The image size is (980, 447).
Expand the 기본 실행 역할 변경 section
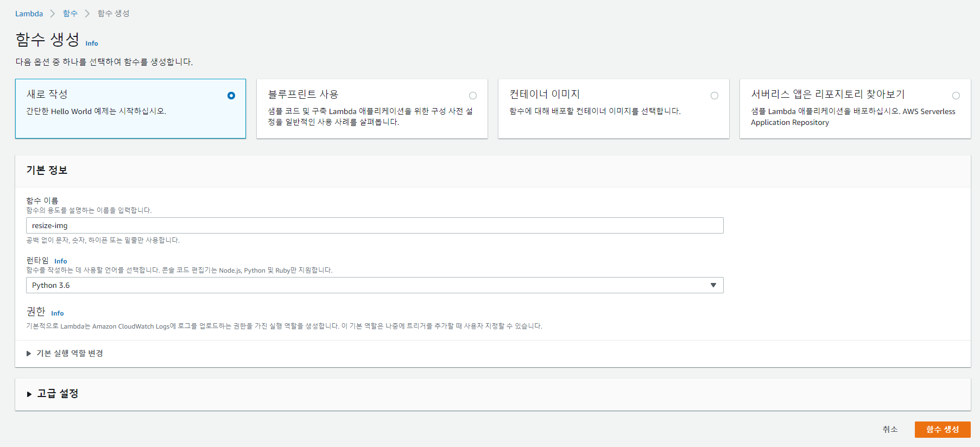click(65, 353)
